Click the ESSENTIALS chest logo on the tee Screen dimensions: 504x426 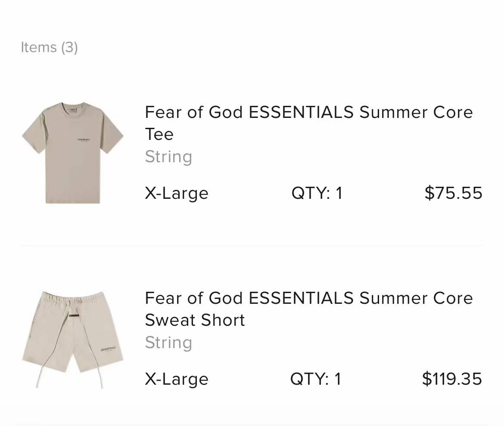point(84,140)
